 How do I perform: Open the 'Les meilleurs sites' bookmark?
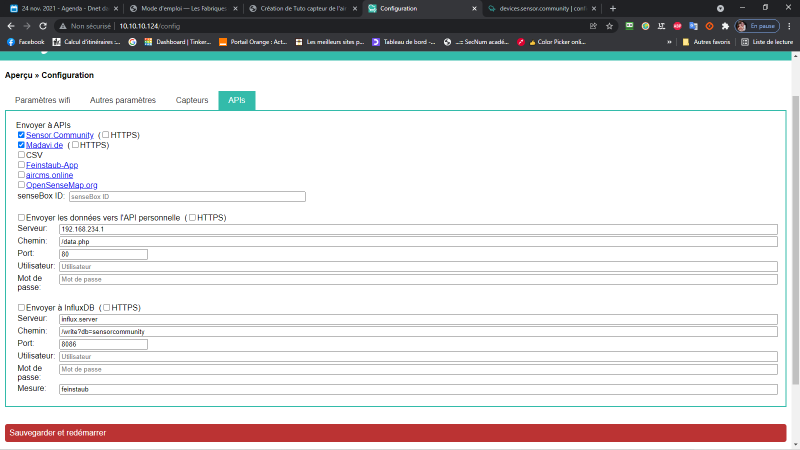330,42
